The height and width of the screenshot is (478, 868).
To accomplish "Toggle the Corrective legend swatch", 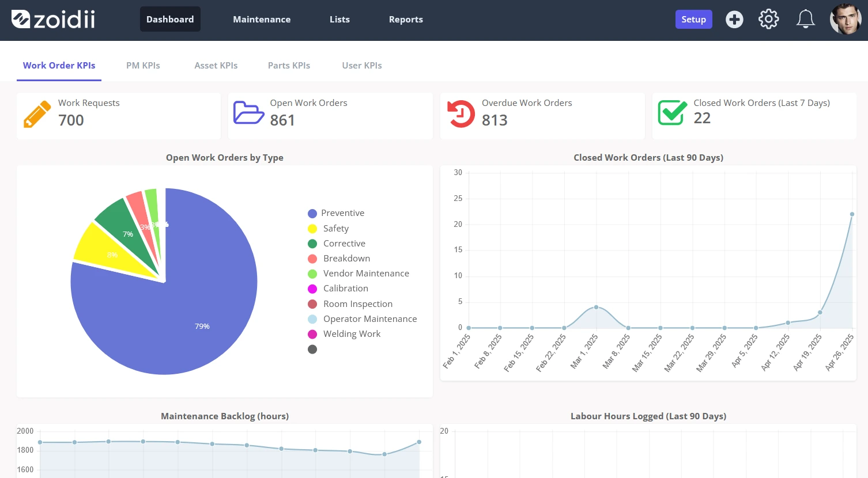I will click(312, 244).
